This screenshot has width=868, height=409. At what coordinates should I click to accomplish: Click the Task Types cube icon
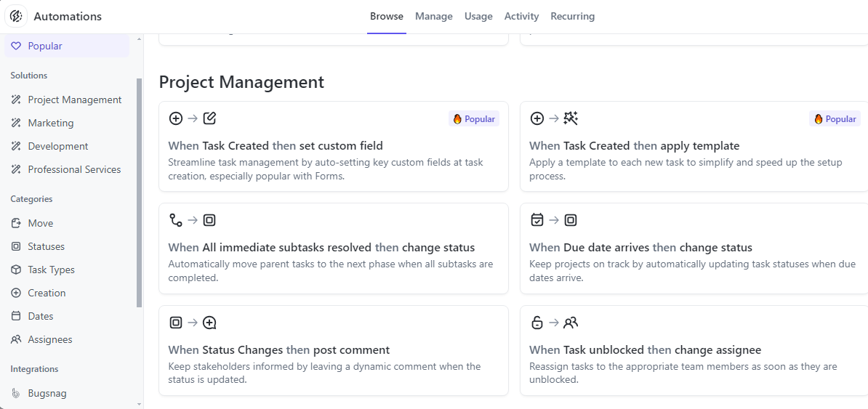click(x=16, y=270)
